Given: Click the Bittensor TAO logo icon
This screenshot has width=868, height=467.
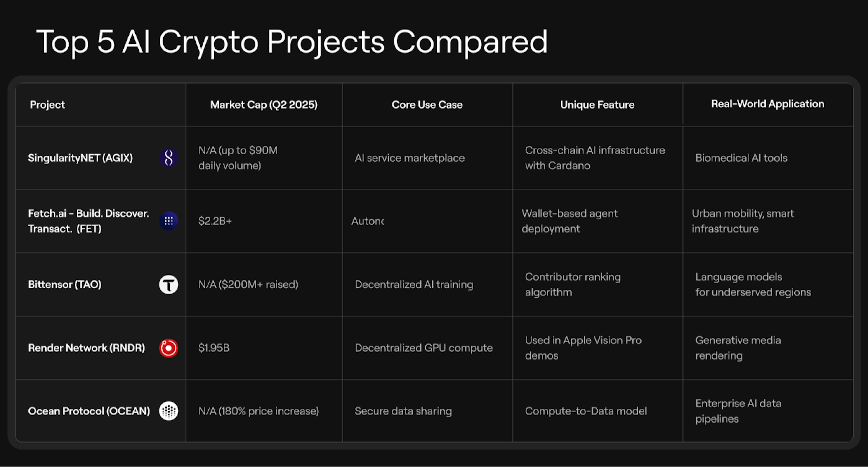Looking at the screenshot, I should (168, 285).
